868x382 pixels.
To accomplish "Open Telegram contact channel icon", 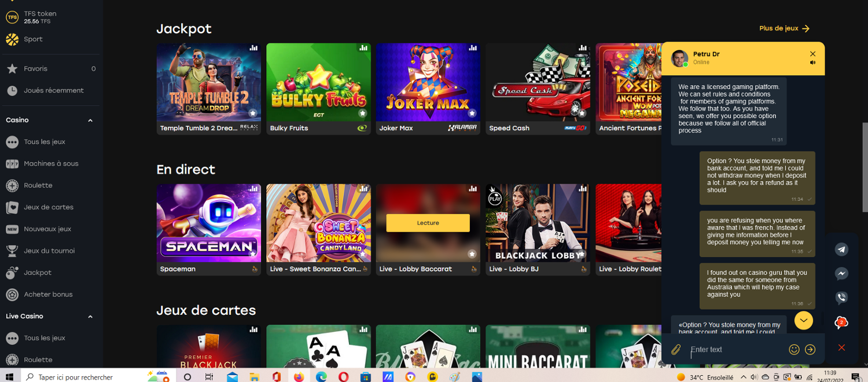I will tap(841, 249).
